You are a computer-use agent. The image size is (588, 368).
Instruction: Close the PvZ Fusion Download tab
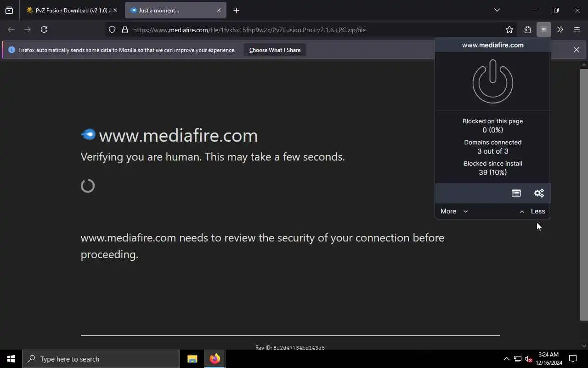pos(115,10)
